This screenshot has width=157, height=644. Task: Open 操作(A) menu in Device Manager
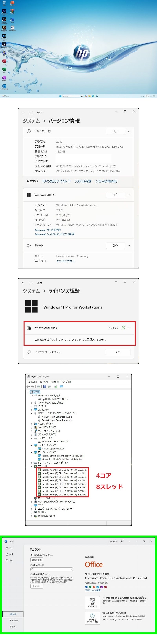(x=44, y=382)
